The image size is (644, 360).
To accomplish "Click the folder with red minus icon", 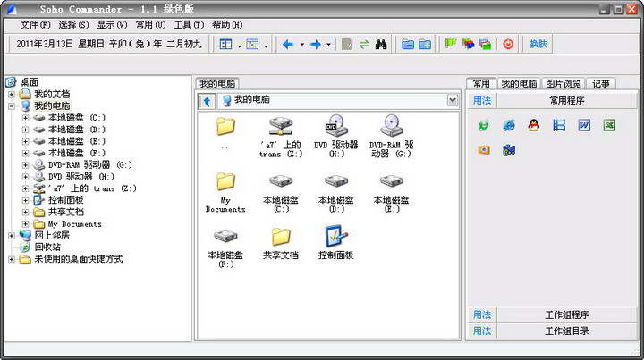I will tap(408, 45).
